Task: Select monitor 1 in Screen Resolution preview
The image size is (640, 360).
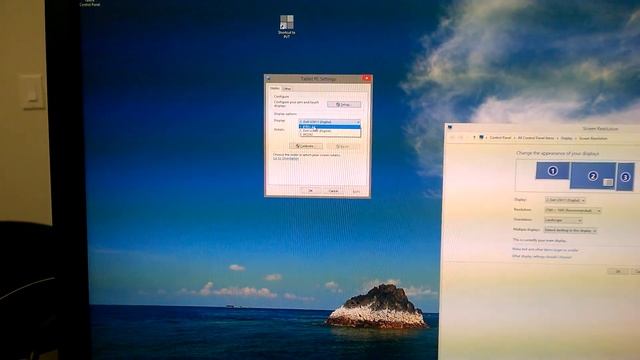Action: 553,171
